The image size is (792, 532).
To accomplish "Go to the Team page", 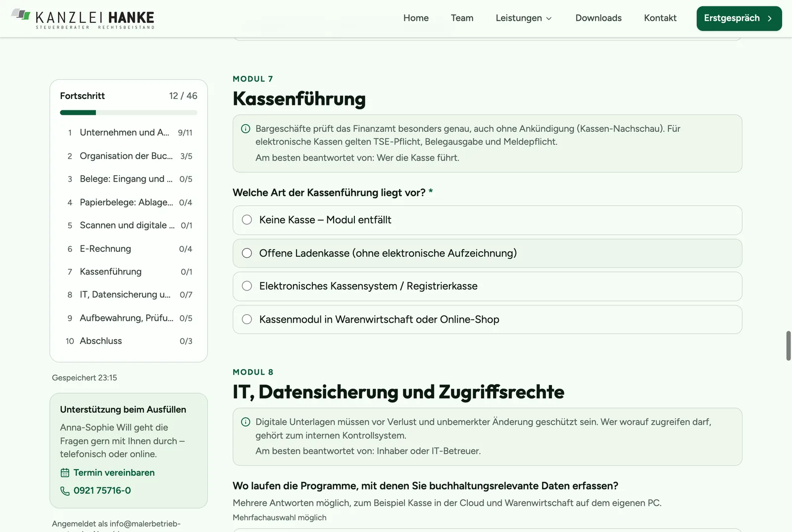I will (462, 18).
